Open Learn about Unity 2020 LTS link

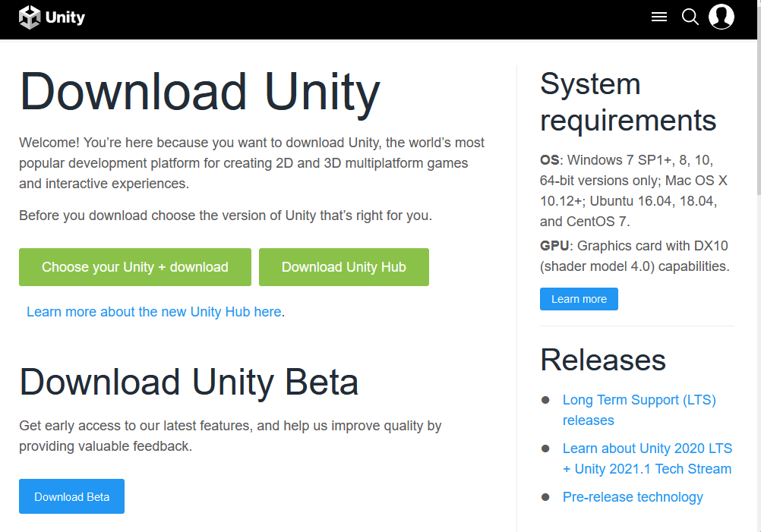click(647, 459)
